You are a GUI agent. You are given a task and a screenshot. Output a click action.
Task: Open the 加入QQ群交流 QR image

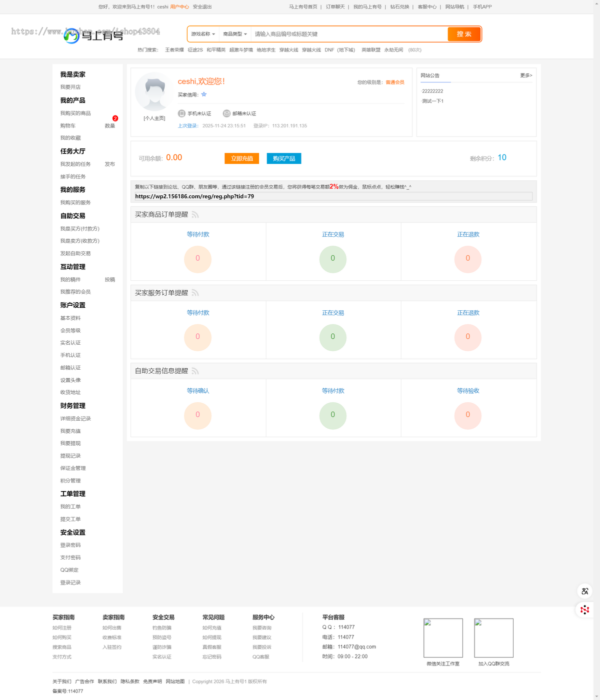tap(493, 638)
